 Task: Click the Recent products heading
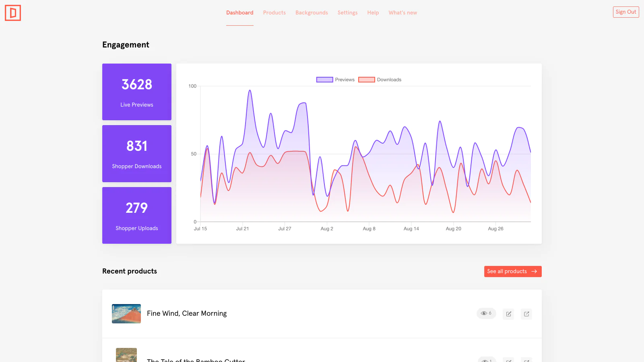[130, 271]
